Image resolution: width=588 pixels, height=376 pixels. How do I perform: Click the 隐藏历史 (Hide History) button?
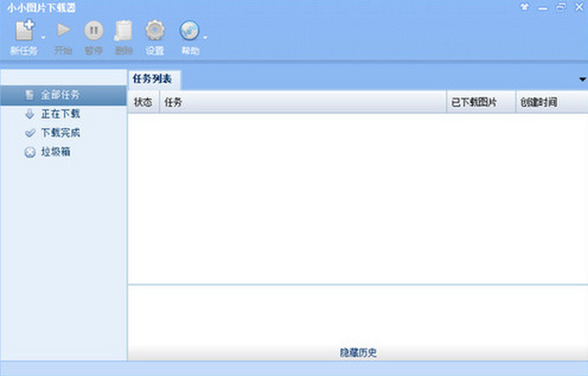click(x=358, y=353)
